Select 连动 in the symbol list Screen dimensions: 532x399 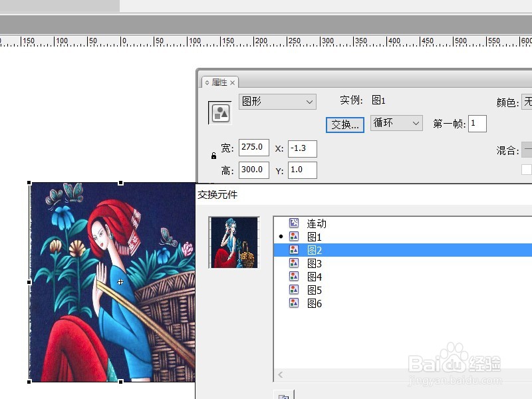click(317, 223)
